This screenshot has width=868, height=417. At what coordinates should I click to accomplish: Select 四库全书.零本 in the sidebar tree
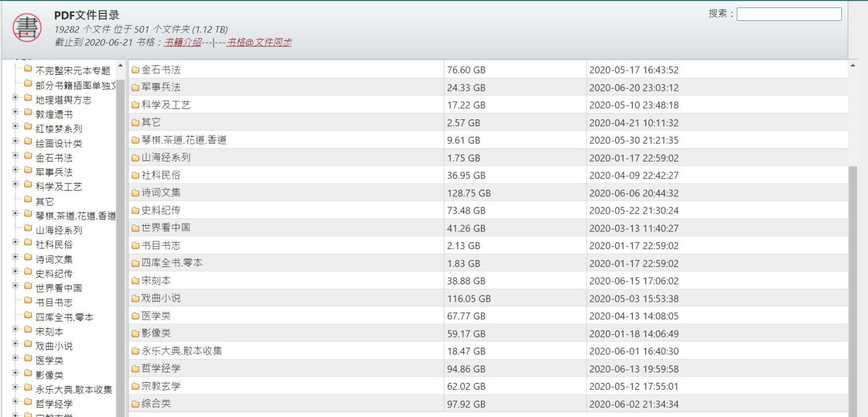tap(64, 317)
